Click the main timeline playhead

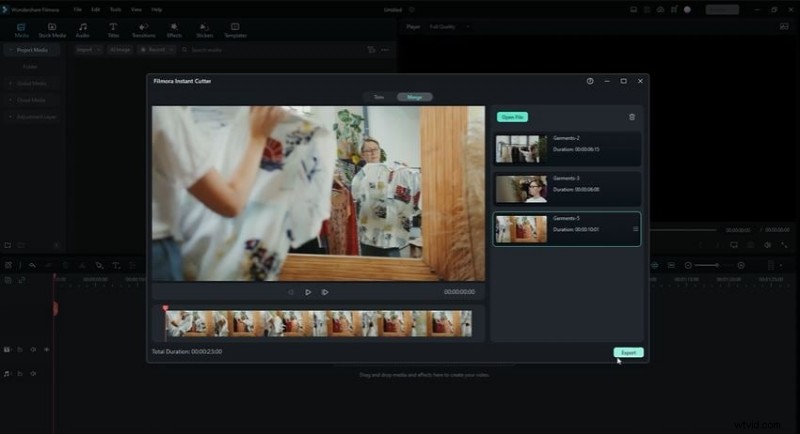[x=55, y=308]
